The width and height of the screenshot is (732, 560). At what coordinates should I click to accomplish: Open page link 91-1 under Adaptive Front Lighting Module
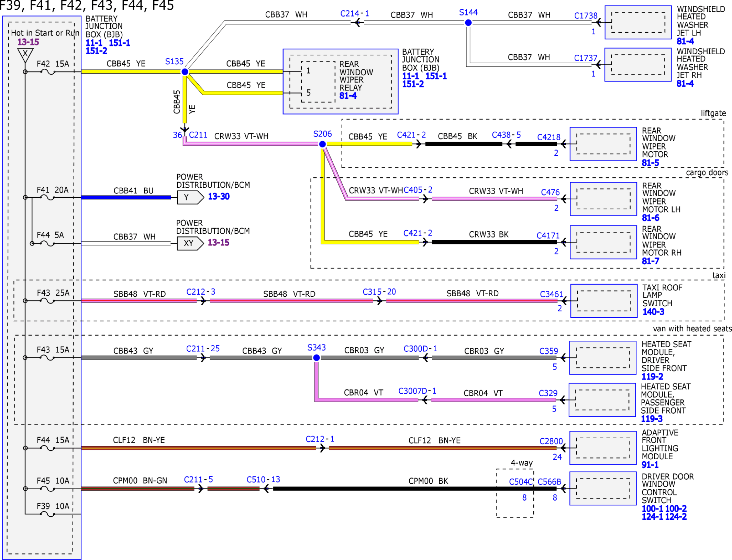tap(650, 465)
